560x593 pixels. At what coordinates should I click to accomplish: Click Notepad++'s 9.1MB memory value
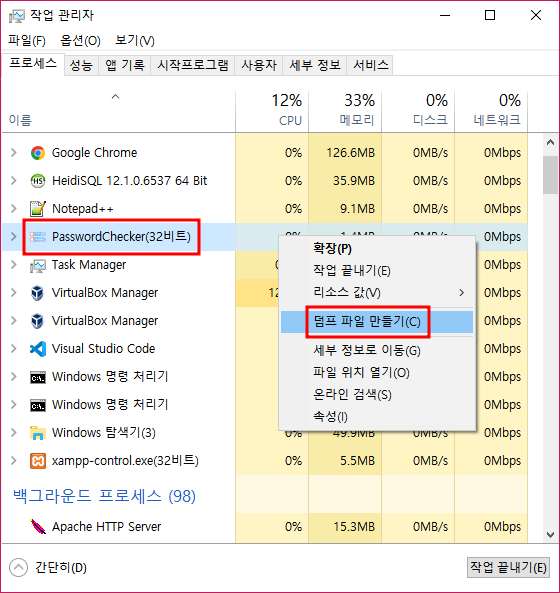[x=357, y=209]
